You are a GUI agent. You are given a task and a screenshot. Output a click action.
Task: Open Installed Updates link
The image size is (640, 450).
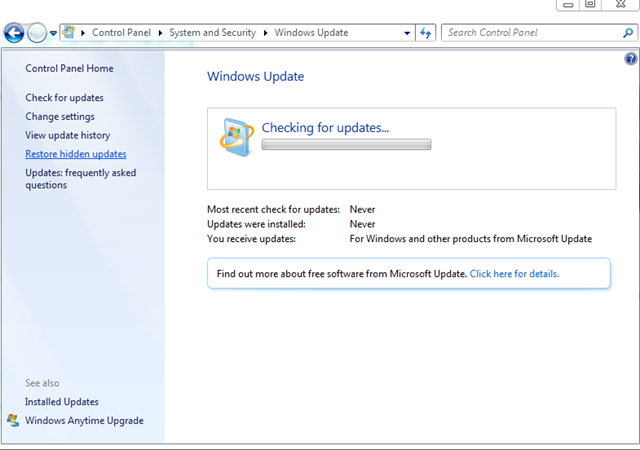(62, 402)
